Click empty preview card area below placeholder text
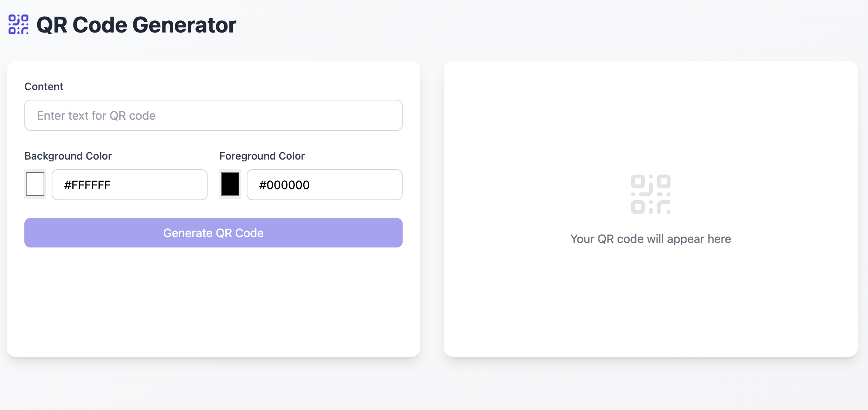Screen dimensions: 868x410 tap(650, 303)
